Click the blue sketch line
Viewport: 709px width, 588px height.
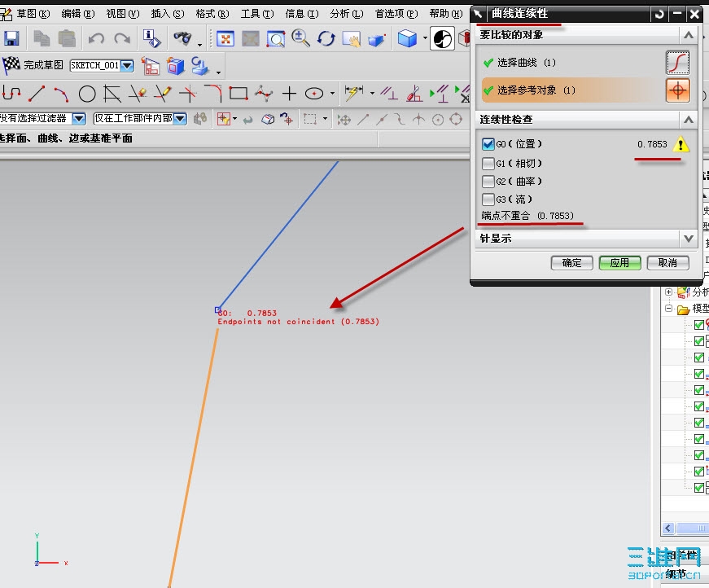pos(278,235)
